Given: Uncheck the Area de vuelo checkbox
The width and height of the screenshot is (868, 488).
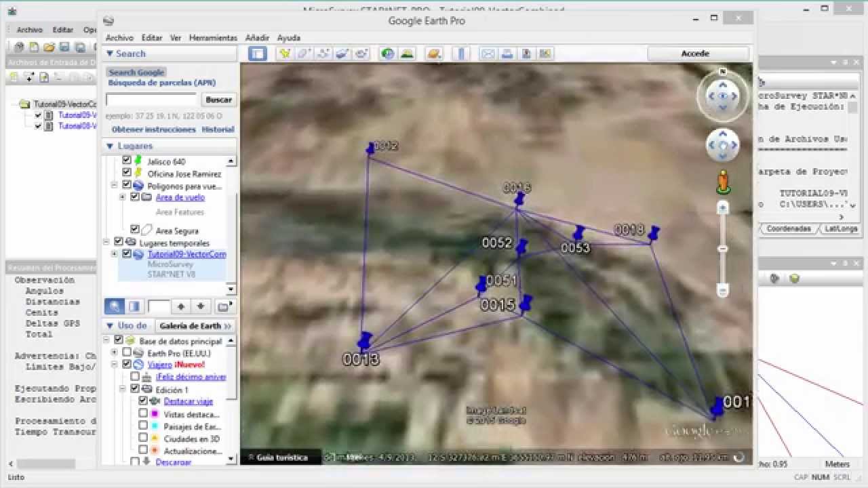Looking at the screenshot, I should pyautogui.click(x=134, y=197).
